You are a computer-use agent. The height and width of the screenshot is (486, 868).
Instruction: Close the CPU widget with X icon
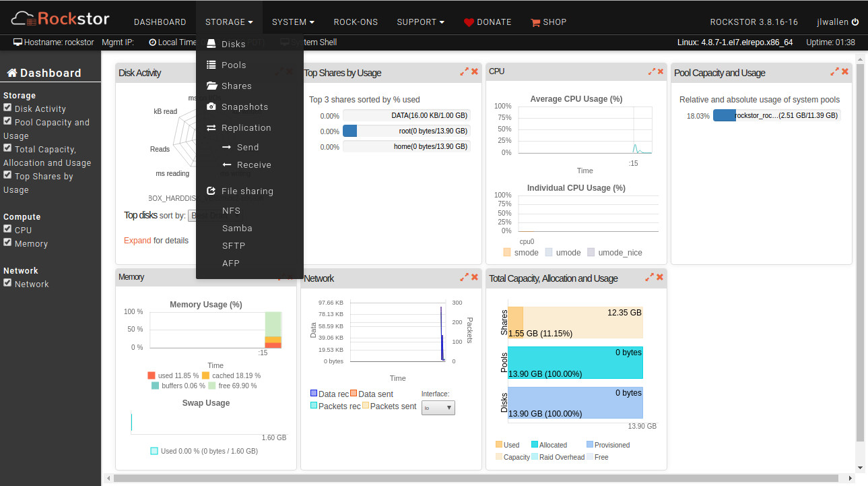(660, 71)
